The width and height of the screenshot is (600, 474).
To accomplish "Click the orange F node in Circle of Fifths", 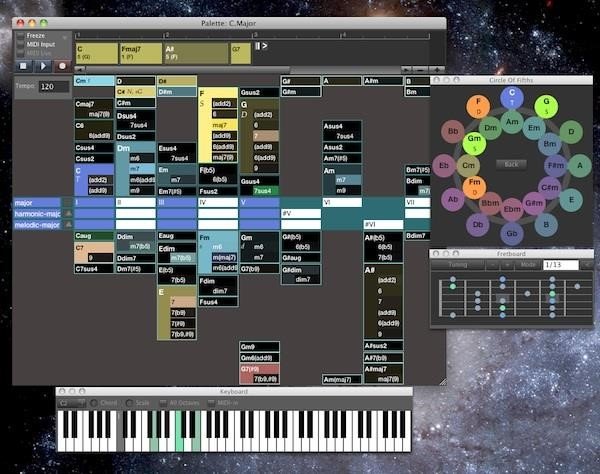I will [x=478, y=106].
